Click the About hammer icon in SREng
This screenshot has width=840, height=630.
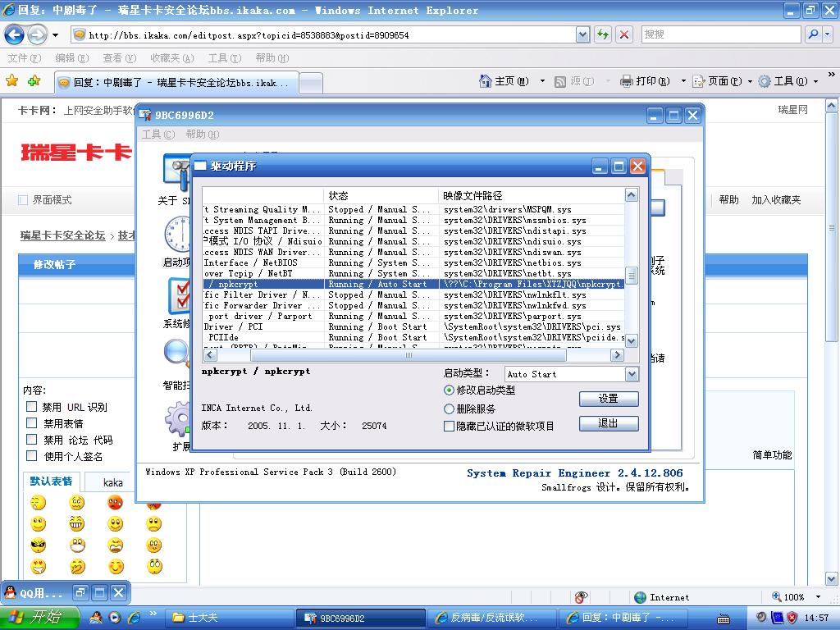point(177,173)
